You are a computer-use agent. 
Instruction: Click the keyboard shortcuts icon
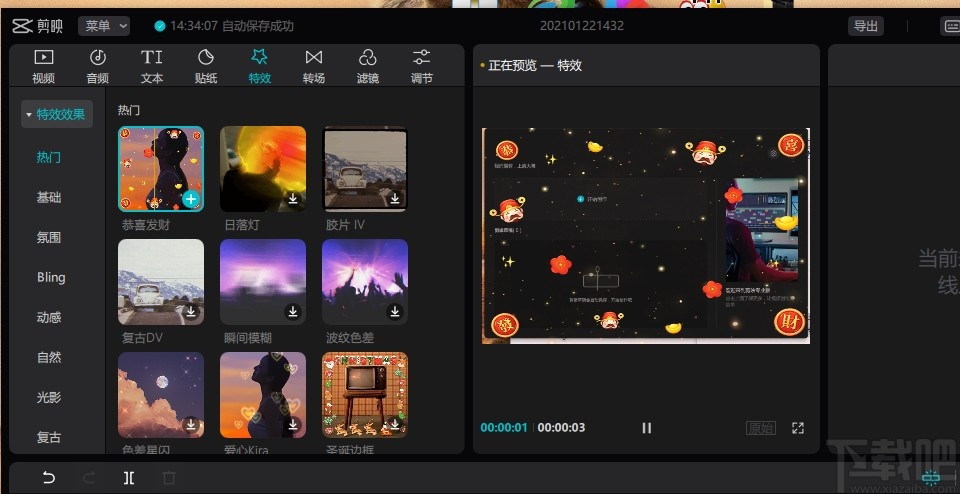pyautogui.click(x=950, y=26)
